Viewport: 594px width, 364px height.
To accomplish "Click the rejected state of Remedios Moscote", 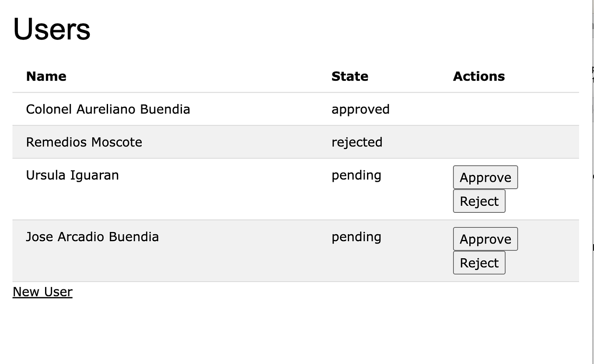I will pyautogui.click(x=357, y=142).
